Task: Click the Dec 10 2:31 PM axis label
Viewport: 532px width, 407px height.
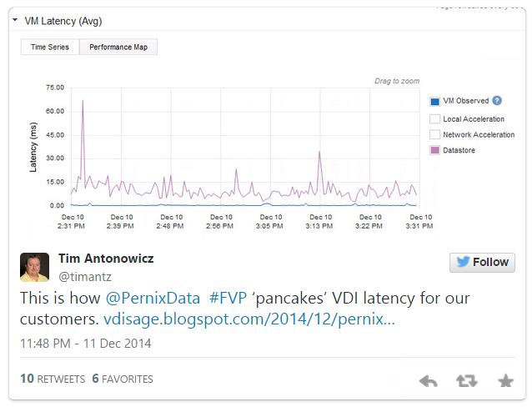Action: (72, 222)
